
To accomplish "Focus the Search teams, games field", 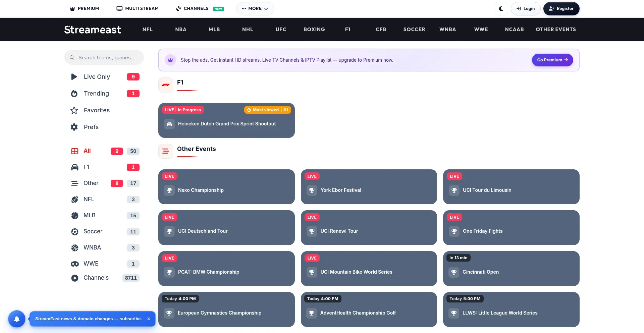I will pos(104,58).
